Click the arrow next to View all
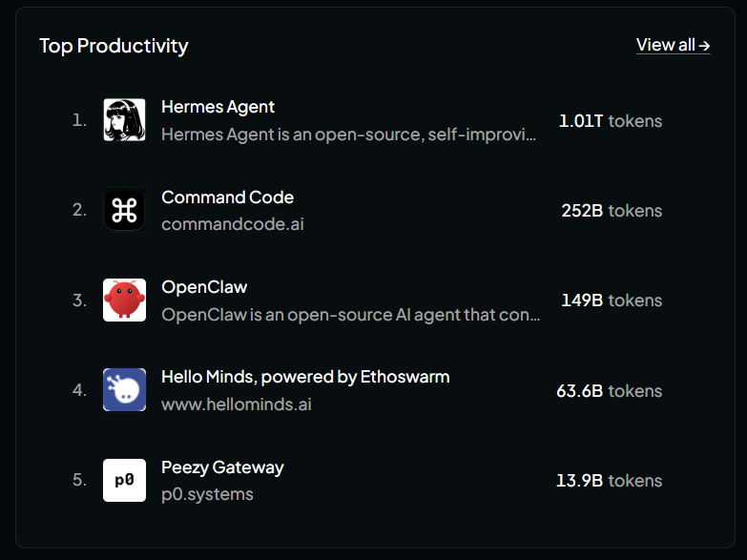This screenshot has width=747, height=560. coord(704,46)
